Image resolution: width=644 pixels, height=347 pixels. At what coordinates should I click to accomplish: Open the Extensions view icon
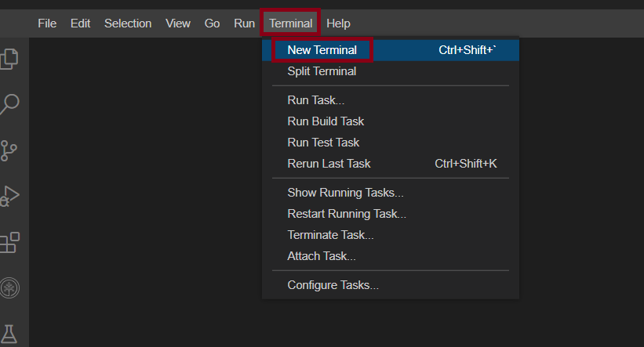coord(10,241)
